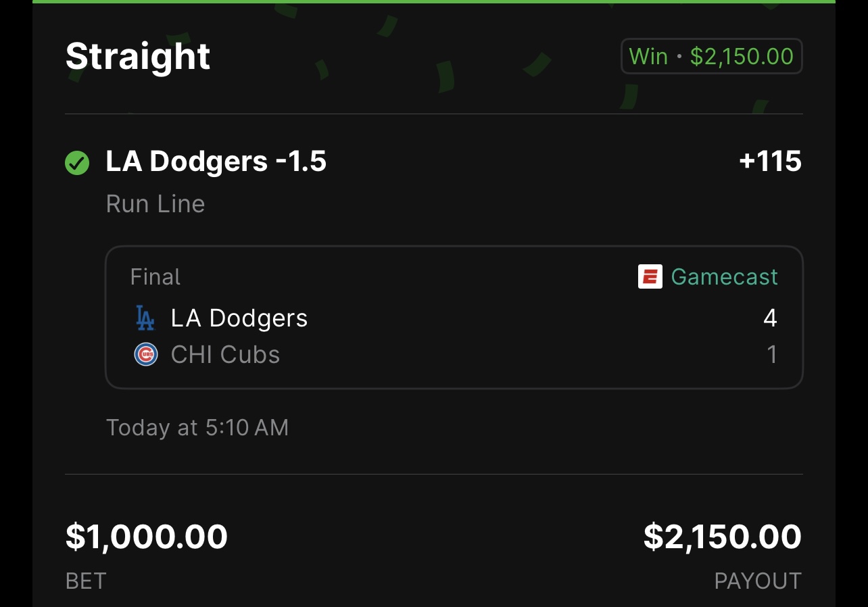Viewport: 868px width, 607px height.
Task: Tap the Run Line market label
Action: click(155, 204)
